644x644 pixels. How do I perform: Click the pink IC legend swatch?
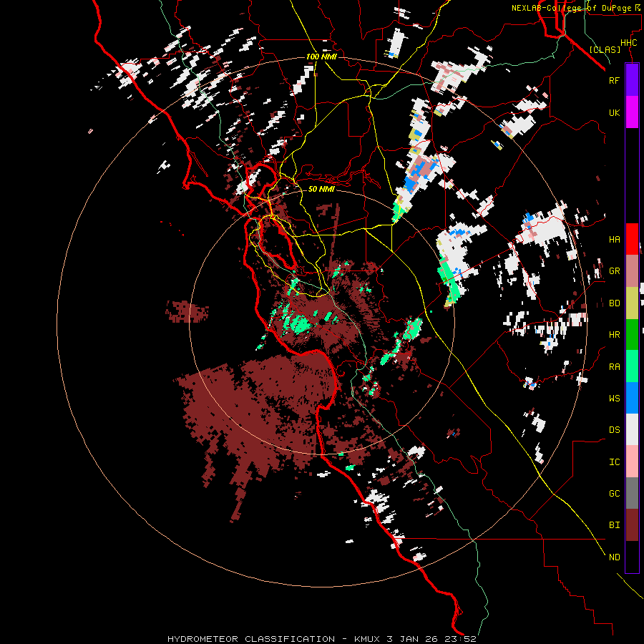pyautogui.click(x=632, y=462)
